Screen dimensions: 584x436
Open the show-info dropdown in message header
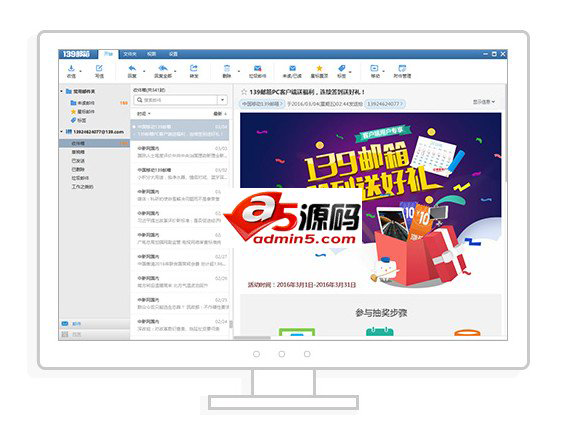[484, 102]
